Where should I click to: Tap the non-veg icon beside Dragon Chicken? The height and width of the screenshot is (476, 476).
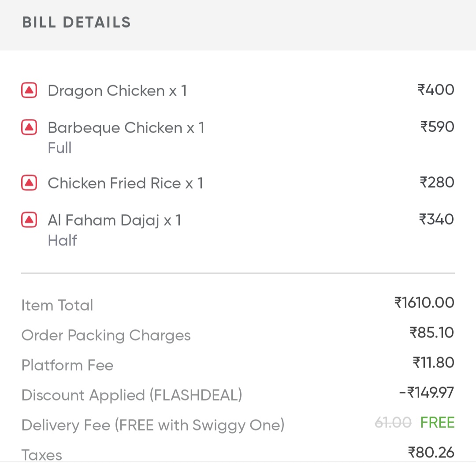pyautogui.click(x=29, y=91)
